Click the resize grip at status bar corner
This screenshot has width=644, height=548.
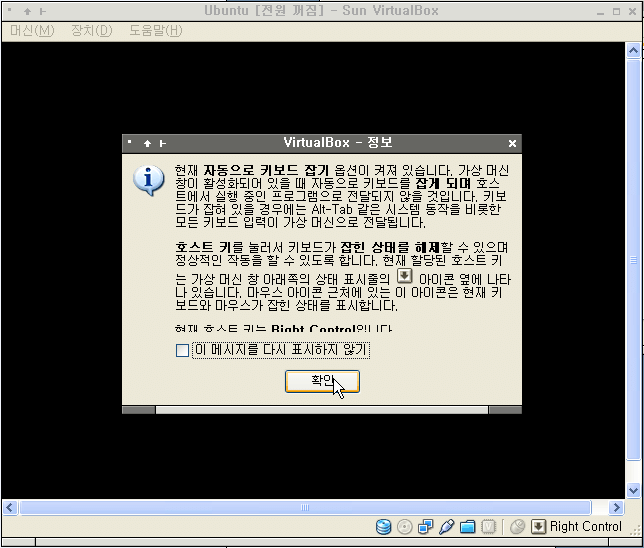coord(635,530)
